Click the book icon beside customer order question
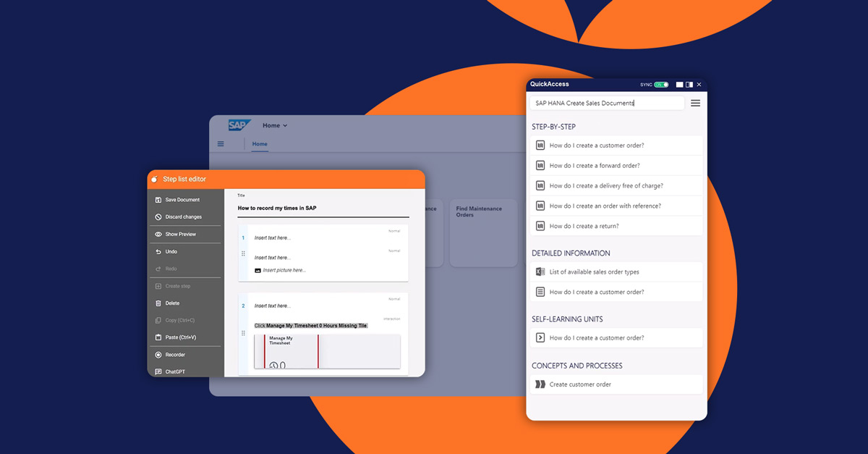The image size is (868, 454). point(540,145)
